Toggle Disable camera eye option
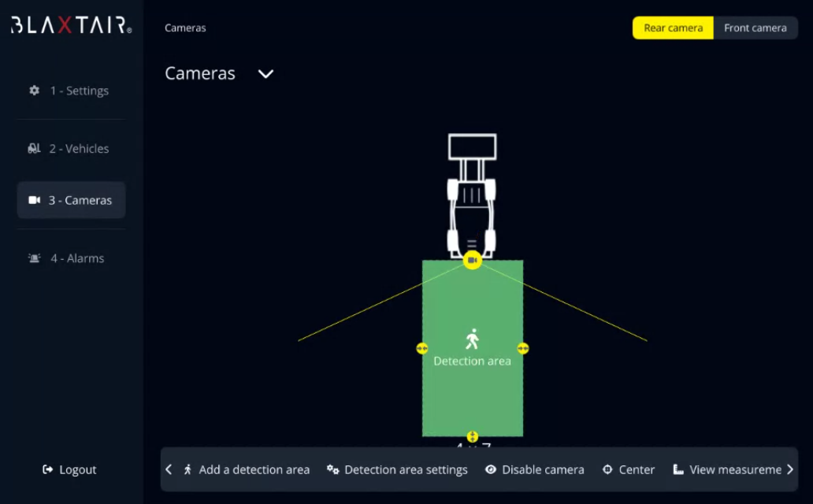 pos(535,470)
